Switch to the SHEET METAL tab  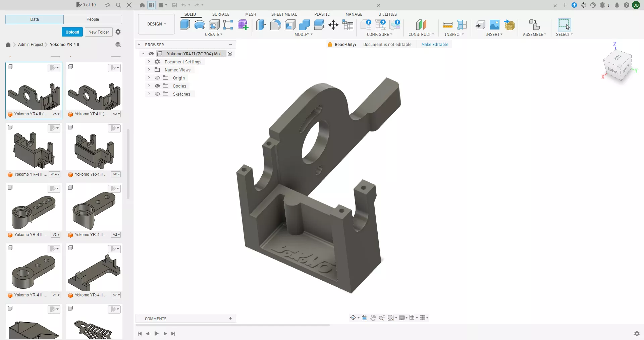click(x=284, y=14)
